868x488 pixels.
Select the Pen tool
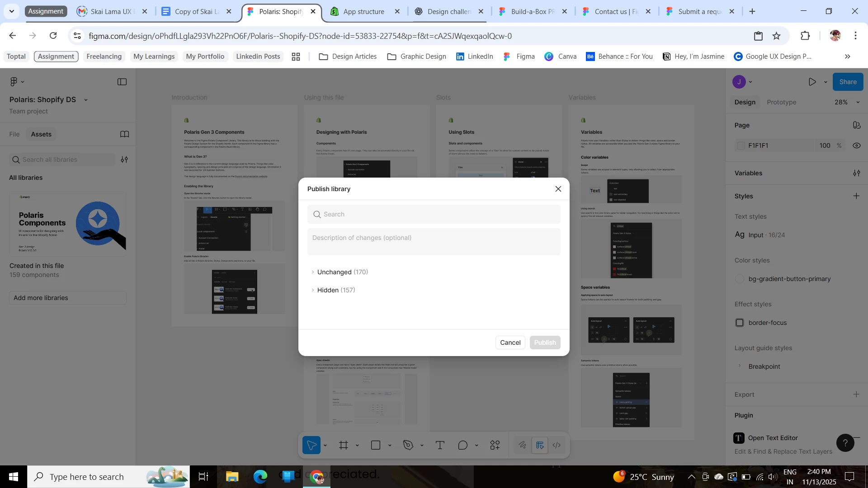pyautogui.click(x=408, y=446)
